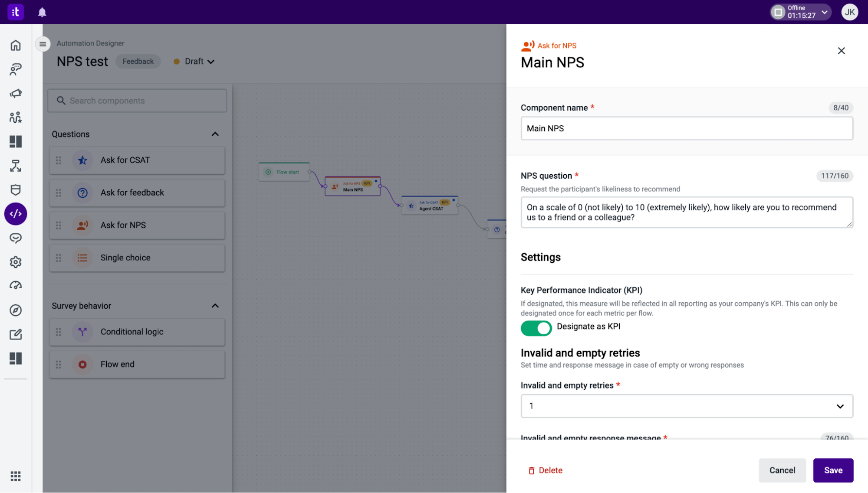Select the Ask for feedback component
The height and width of the screenshot is (493, 868).
click(x=137, y=193)
